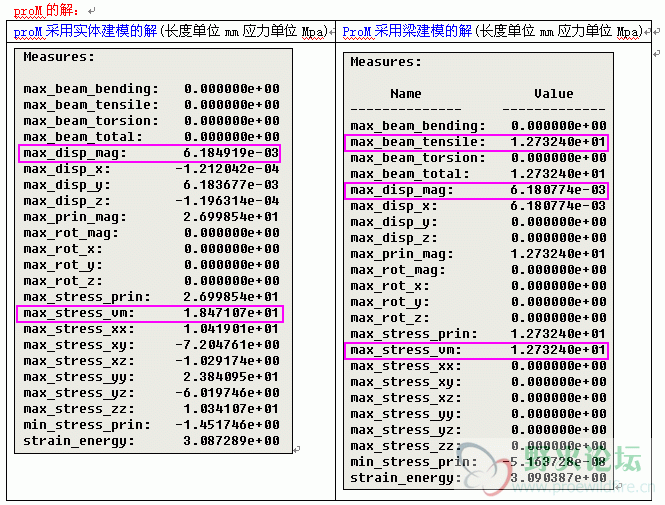
Task: Click the 2.699854e+01 value beside max_stress_prin
Action: pyautogui.click(x=231, y=297)
